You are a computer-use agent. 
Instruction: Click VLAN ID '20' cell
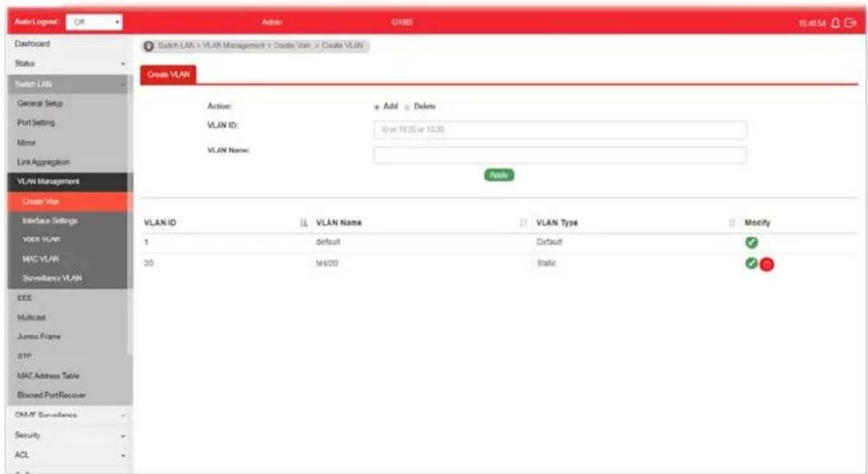click(148, 264)
